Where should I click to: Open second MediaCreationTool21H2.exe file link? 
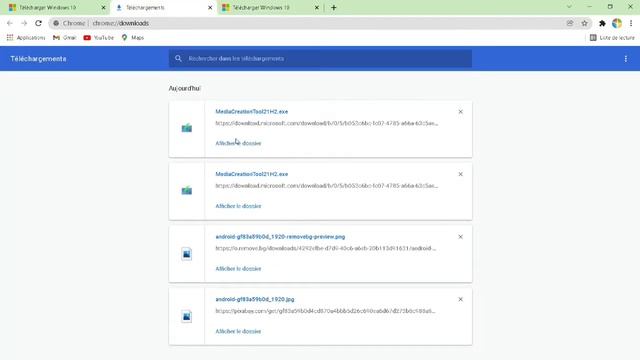pos(252,174)
